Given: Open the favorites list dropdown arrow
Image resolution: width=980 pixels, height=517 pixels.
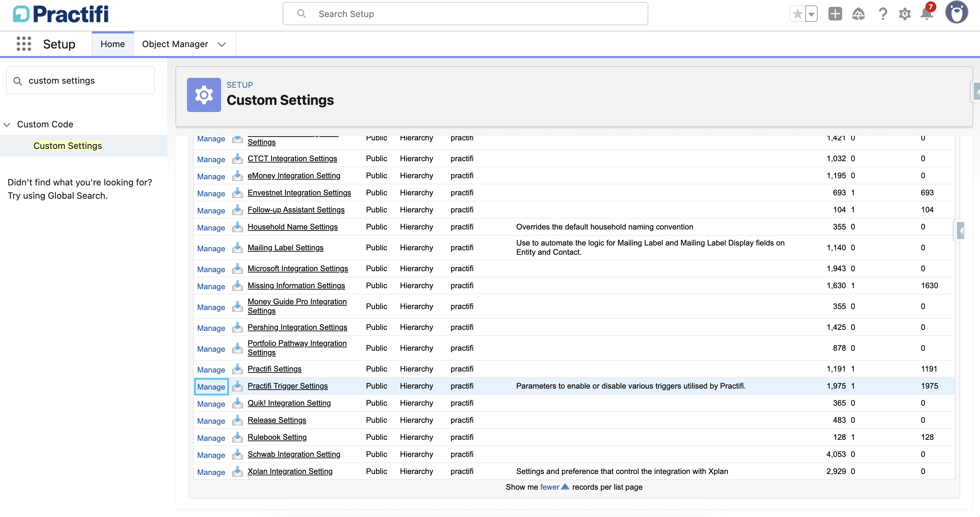Looking at the screenshot, I should (x=811, y=14).
